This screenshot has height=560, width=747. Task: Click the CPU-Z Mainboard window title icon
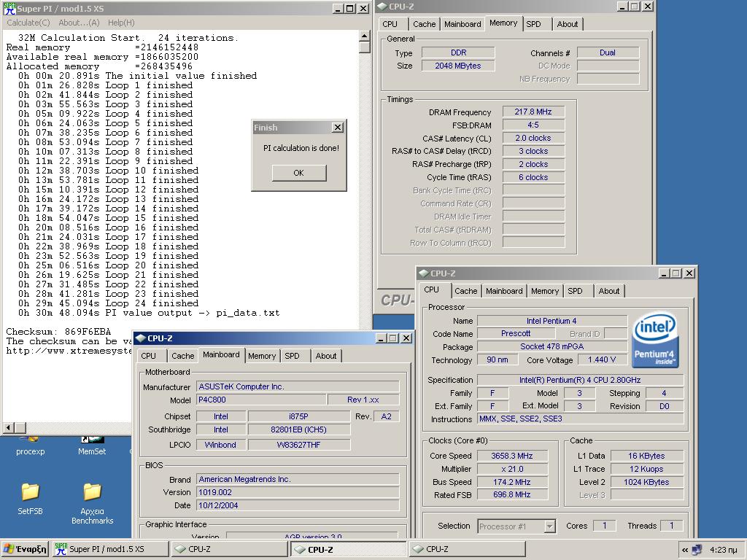click(141, 338)
